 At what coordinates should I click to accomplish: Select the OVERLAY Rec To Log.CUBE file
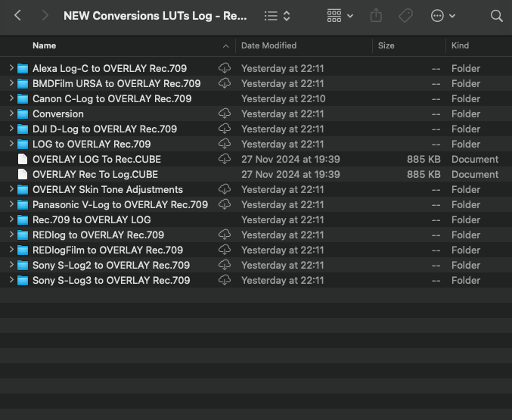coord(95,174)
